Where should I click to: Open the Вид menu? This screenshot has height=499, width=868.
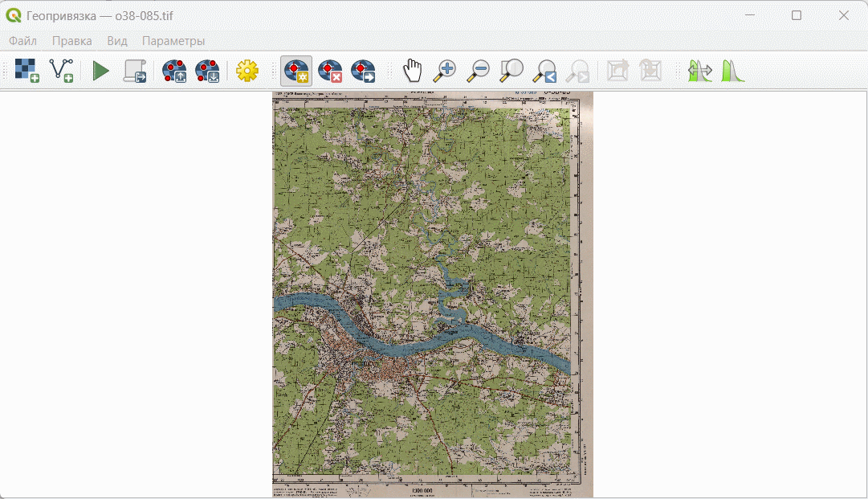click(117, 40)
